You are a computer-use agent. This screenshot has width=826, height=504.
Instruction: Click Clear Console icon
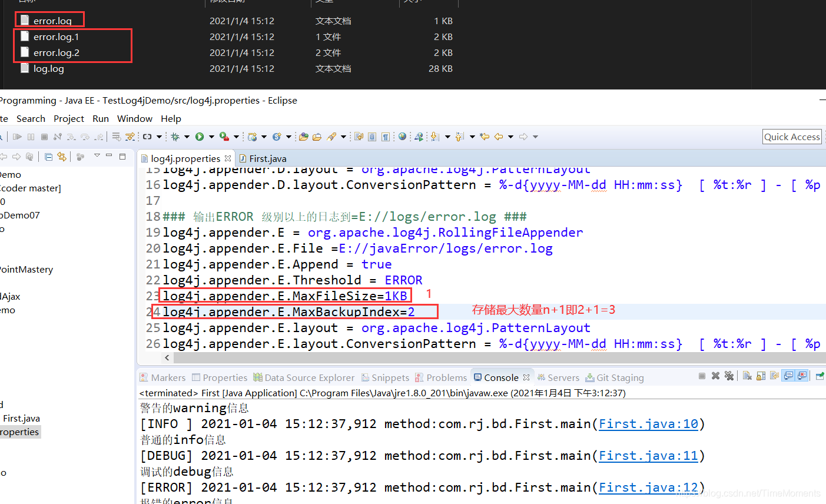[x=747, y=376]
